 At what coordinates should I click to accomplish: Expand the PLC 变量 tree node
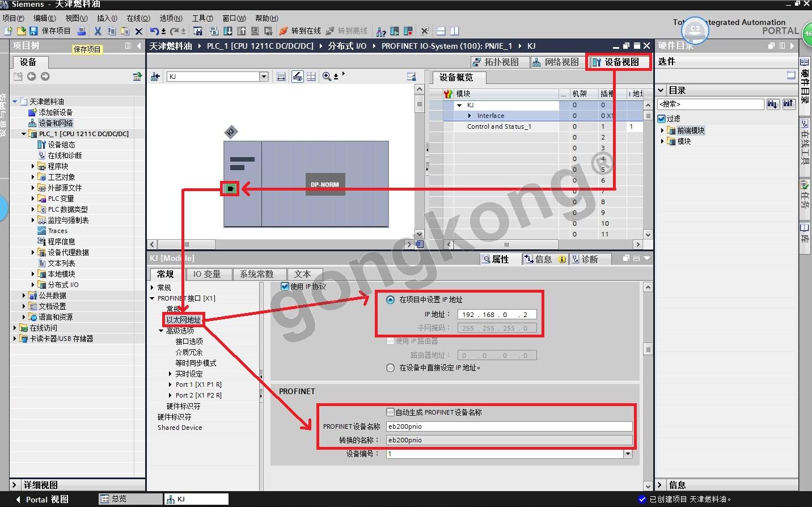pyautogui.click(x=33, y=198)
